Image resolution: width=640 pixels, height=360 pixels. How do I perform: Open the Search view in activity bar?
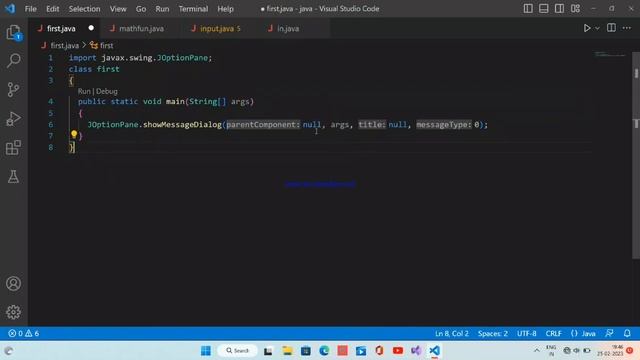point(13,60)
